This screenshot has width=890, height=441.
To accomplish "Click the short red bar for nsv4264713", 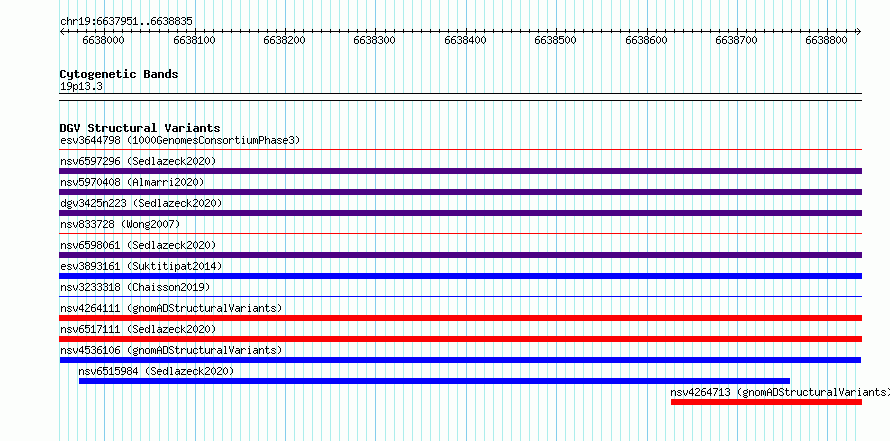I will [x=766, y=402].
